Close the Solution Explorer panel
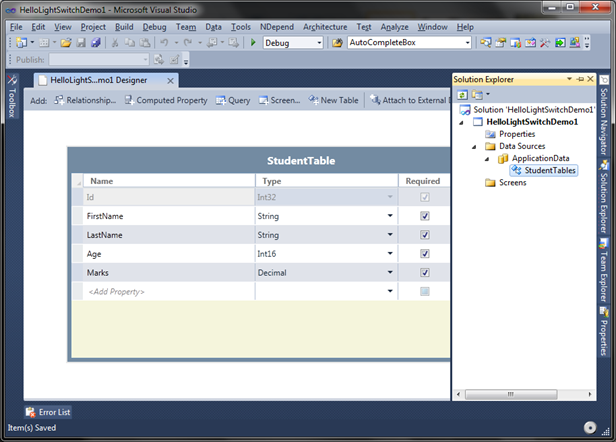 pos(590,79)
